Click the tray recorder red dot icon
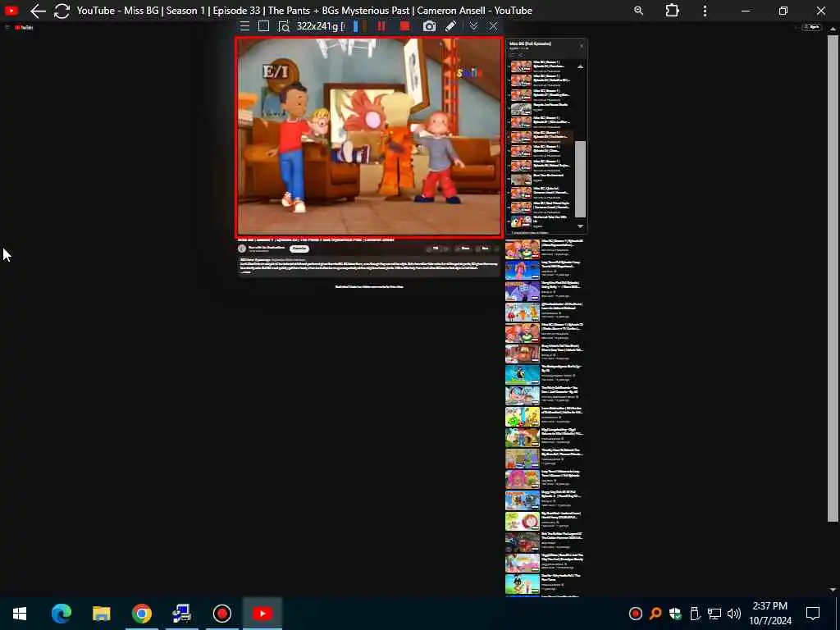Viewport: 840px width, 630px height. [x=636, y=614]
